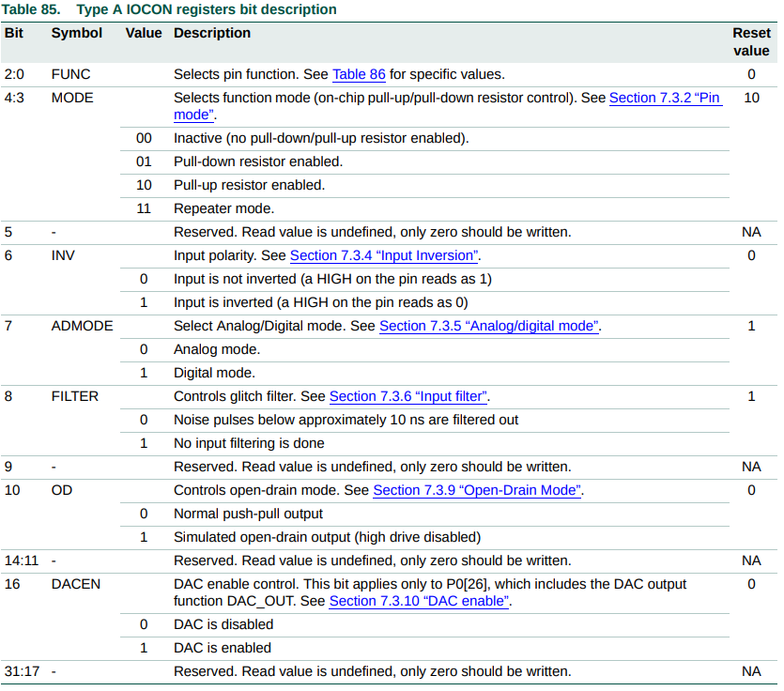Click bit range "2:0"
784x691 pixels.
(14, 74)
